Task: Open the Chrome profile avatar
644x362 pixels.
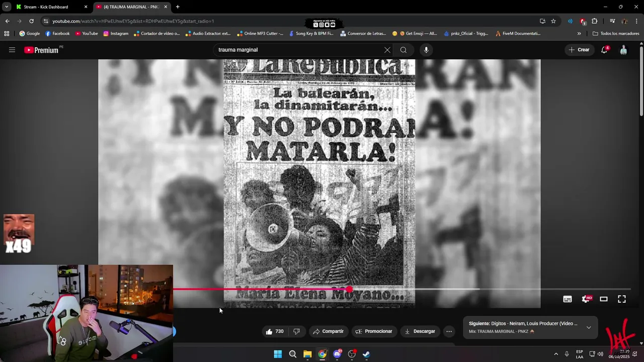Action: point(624,21)
